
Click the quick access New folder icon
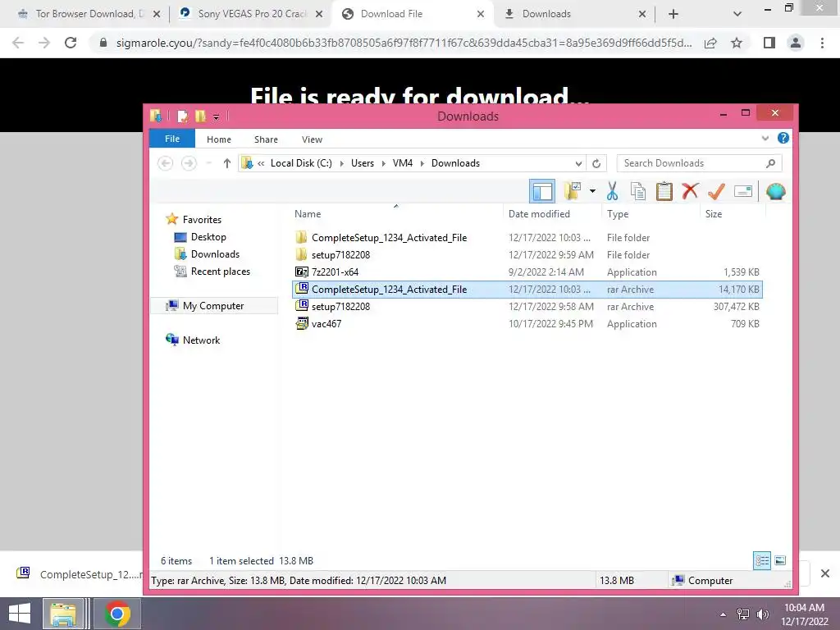click(x=200, y=116)
